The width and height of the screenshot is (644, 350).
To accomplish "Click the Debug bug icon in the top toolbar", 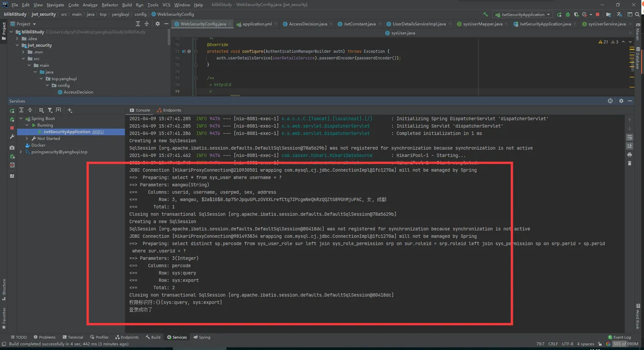I will tap(568, 15).
